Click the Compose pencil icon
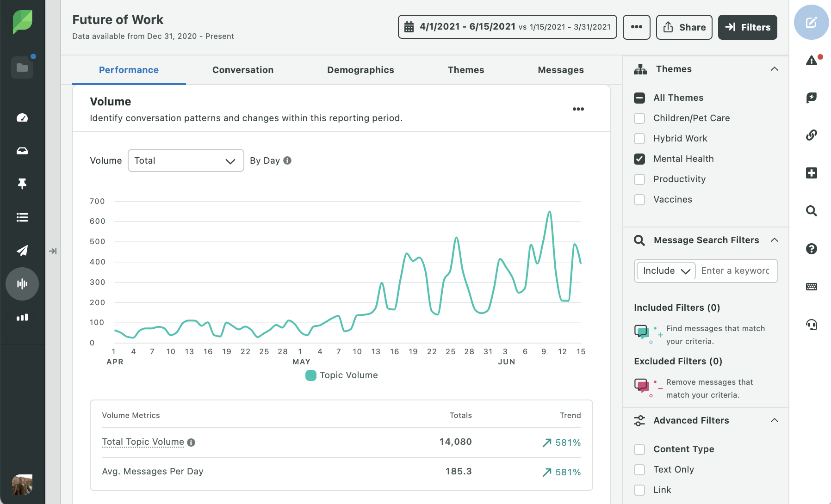Viewport: 831px width, 504px height. (811, 22)
